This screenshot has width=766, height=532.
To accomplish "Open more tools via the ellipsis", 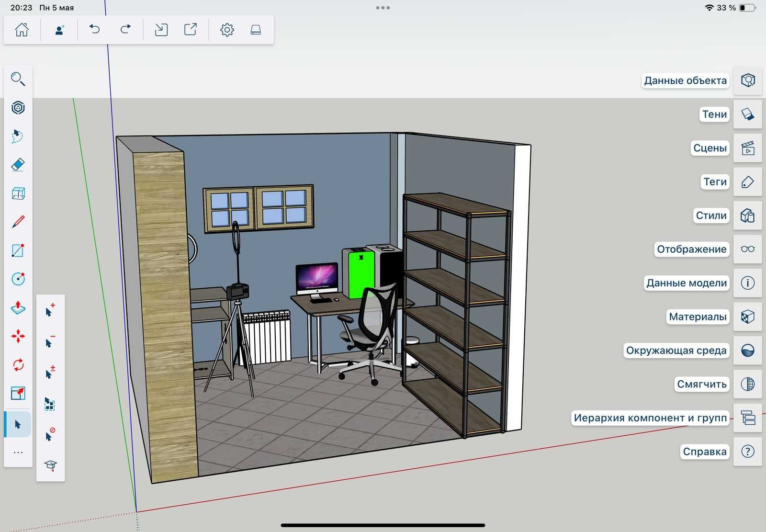I will click(18, 453).
